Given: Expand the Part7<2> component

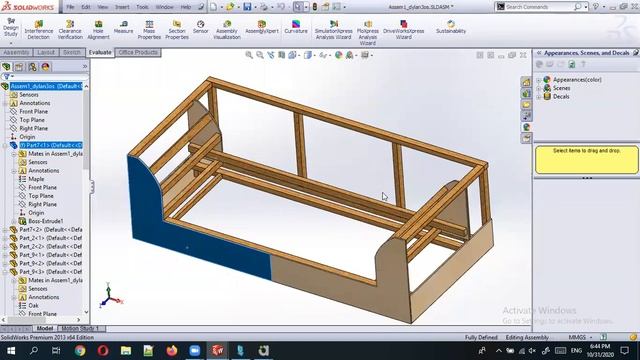Looking at the screenshot, I should click(x=5, y=230).
